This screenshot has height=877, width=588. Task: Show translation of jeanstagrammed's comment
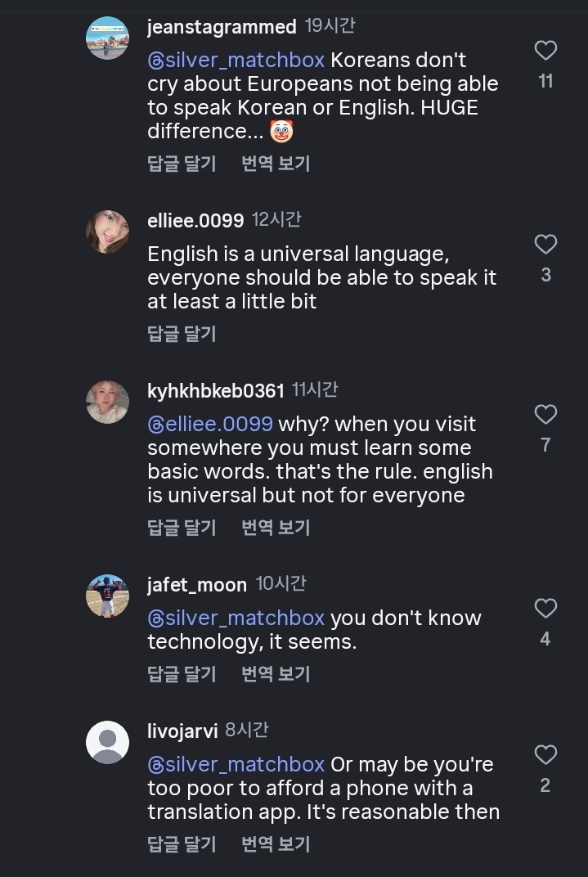click(276, 164)
